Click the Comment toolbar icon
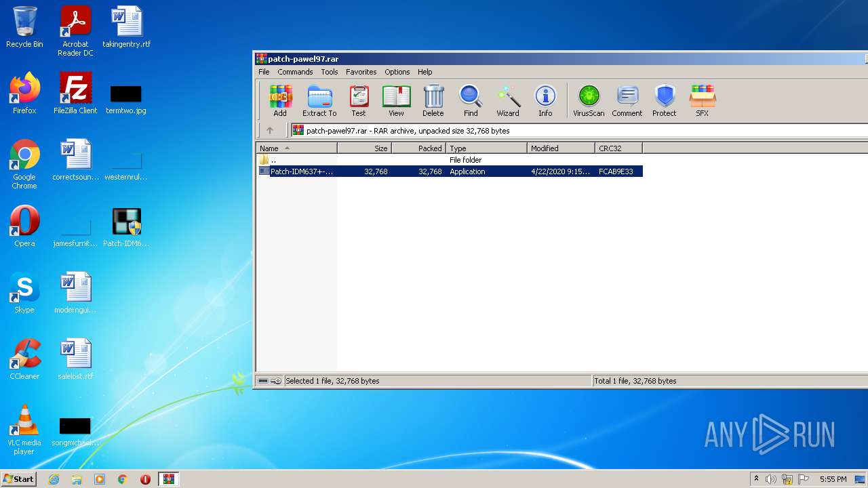The width and height of the screenshot is (868, 488). point(627,100)
